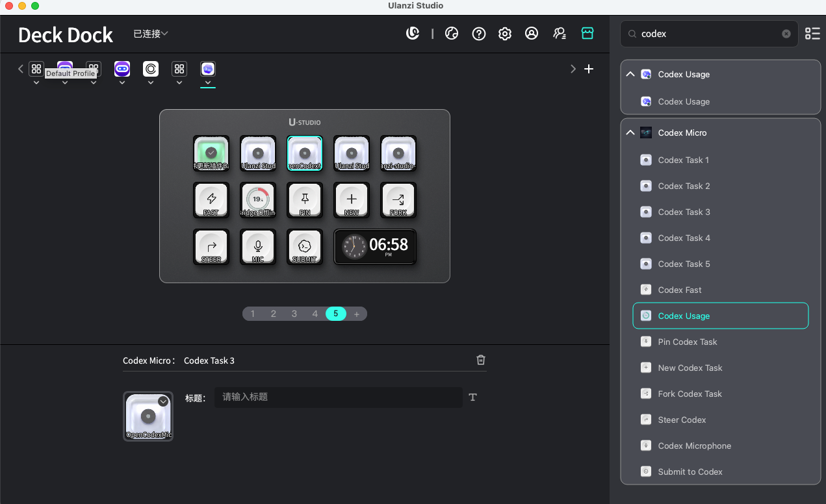Add a new profile with plus icon

(589, 69)
